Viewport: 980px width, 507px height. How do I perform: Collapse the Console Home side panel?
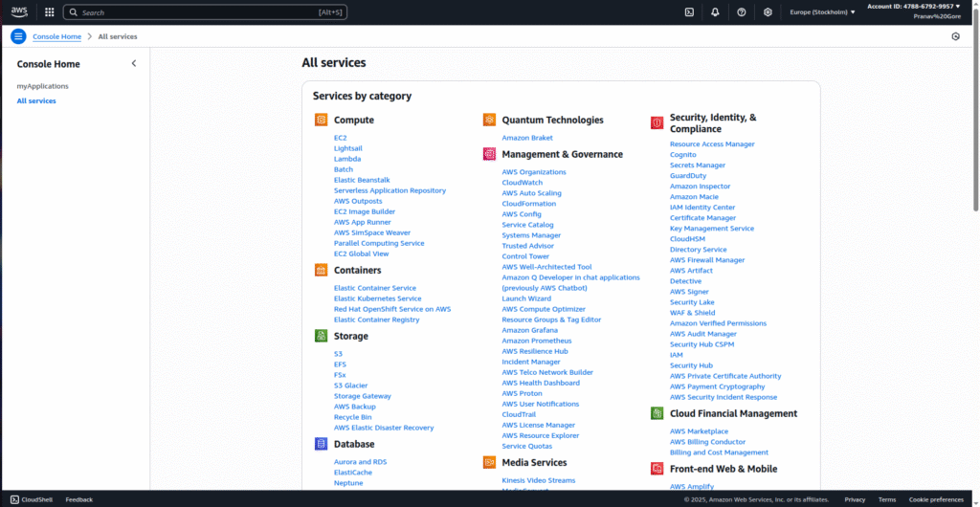click(134, 63)
